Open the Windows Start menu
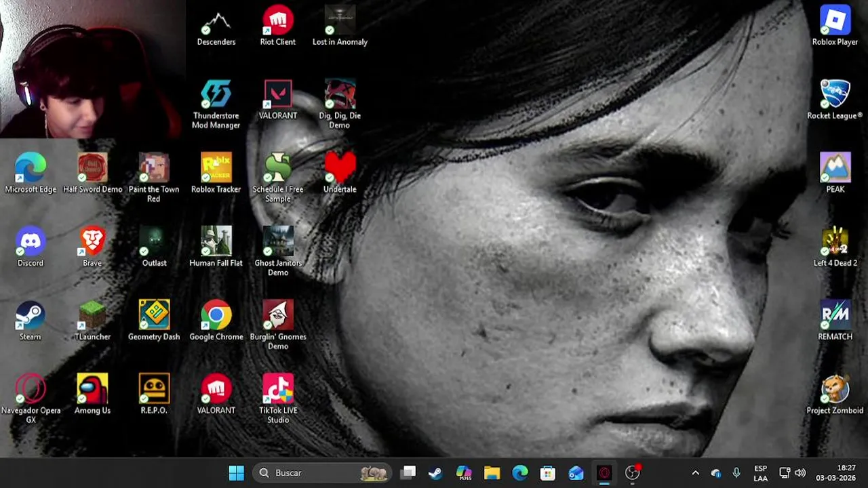 point(237,473)
